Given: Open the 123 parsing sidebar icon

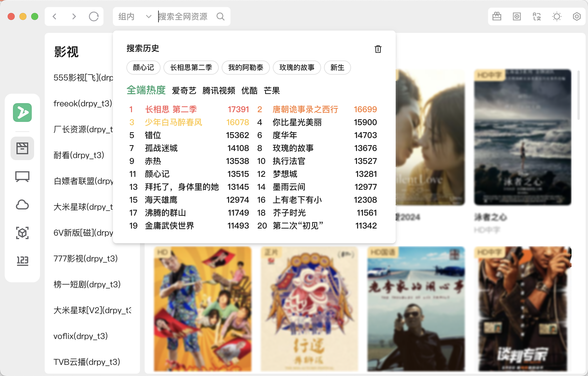Looking at the screenshot, I should click(x=22, y=261).
